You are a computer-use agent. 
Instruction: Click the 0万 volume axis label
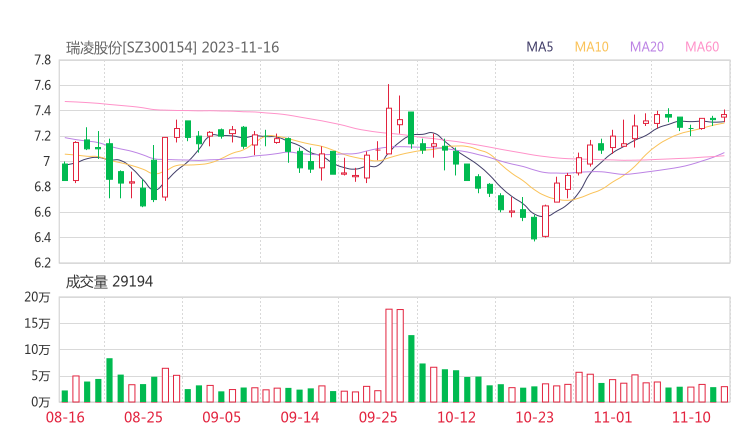(41, 402)
